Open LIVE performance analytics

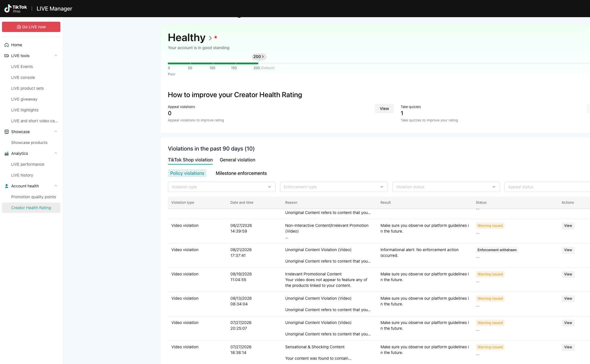pos(28,164)
